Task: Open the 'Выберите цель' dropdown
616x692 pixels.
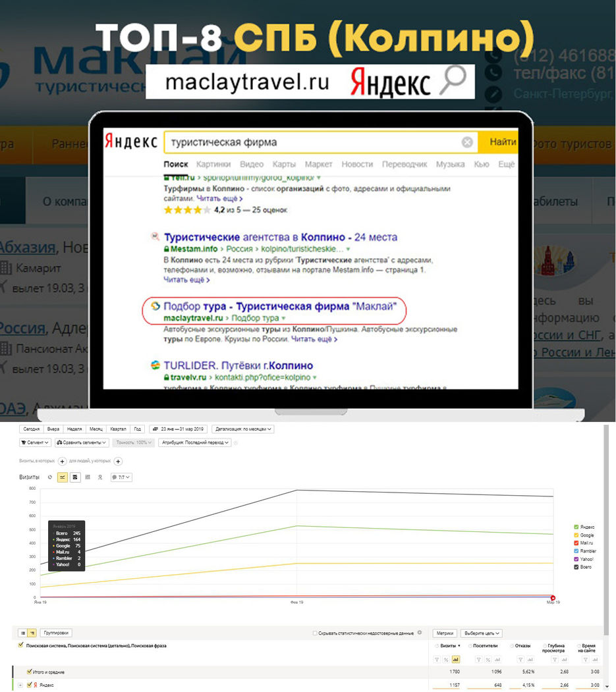Action: (x=482, y=633)
